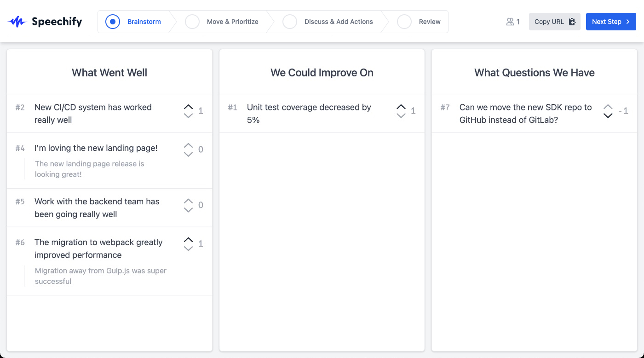The image size is (644, 358).
Task: Upvote the landing page card #4
Action: point(188,145)
